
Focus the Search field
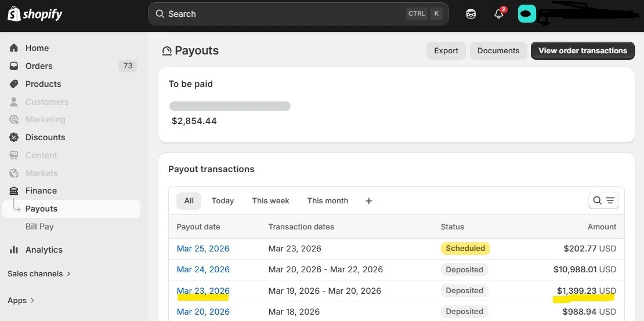[x=298, y=14]
